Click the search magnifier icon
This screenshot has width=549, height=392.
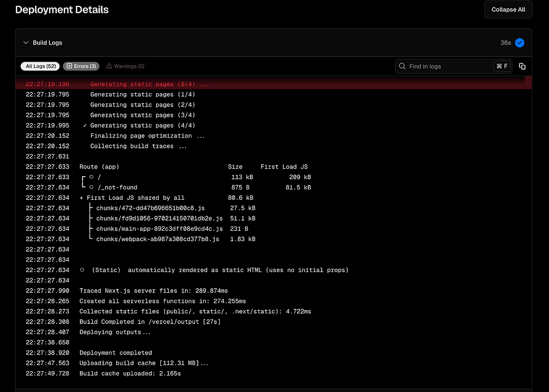402,66
